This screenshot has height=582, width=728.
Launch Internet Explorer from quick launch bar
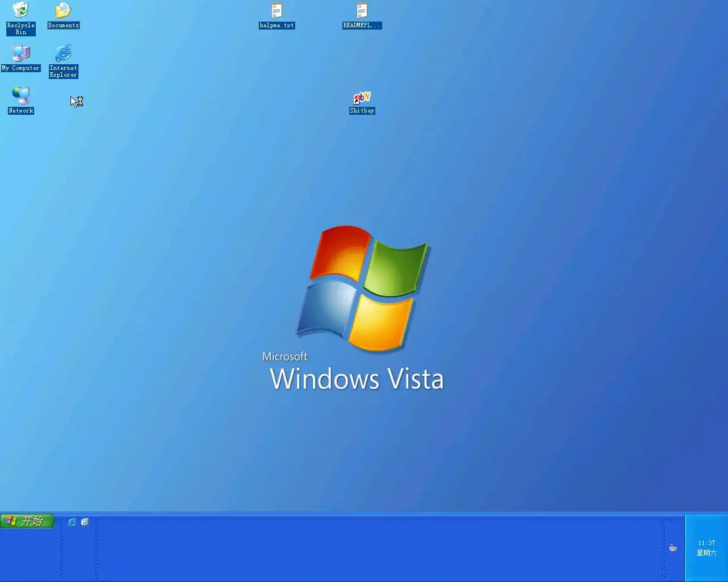pyautogui.click(x=72, y=522)
